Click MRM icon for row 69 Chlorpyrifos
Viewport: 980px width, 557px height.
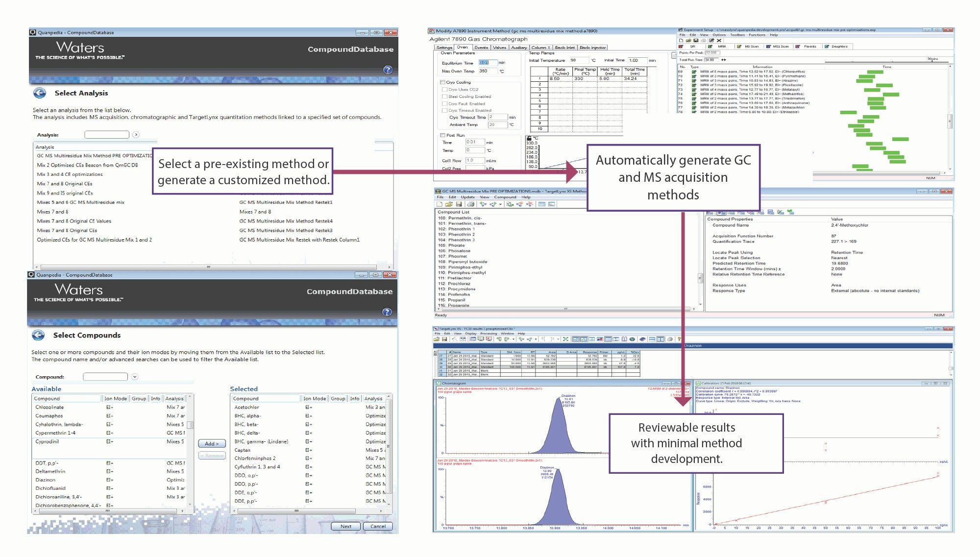(x=694, y=72)
